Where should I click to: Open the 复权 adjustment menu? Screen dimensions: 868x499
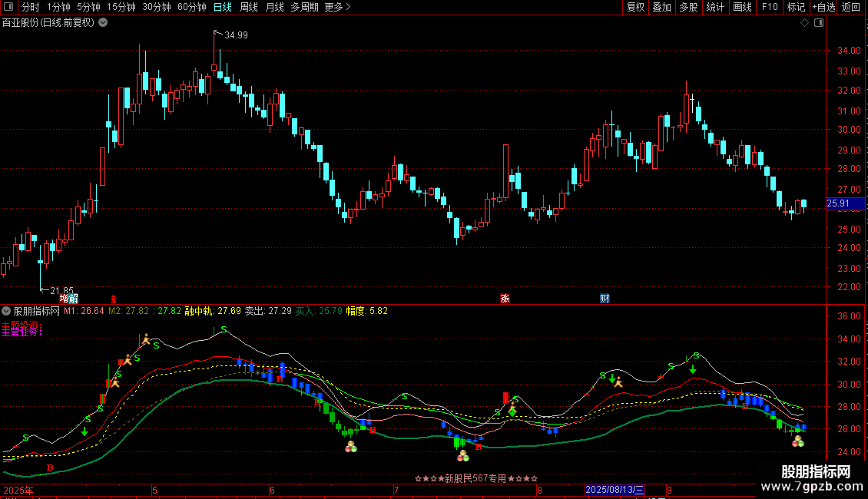click(635, 7)
